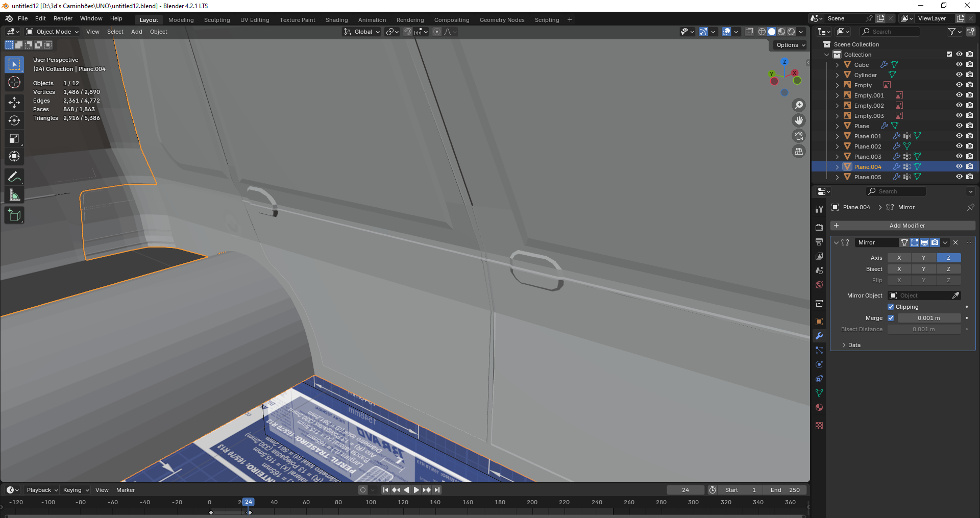The height and width of the screenshot is (518, 980).
Task: Collapse the Collection in outliner
Action: 827,55
